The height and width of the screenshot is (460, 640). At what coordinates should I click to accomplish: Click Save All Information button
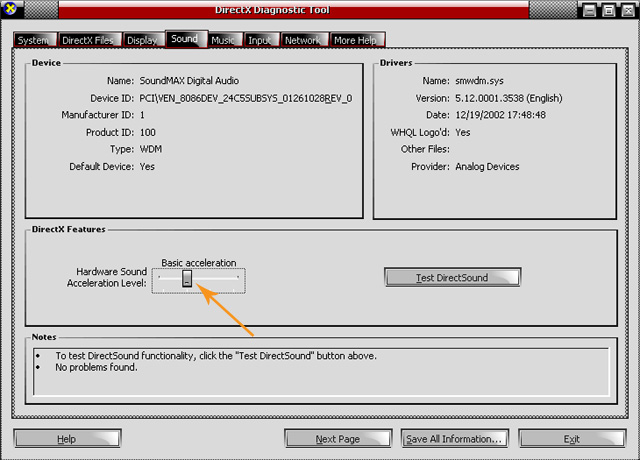coord(452,439)
